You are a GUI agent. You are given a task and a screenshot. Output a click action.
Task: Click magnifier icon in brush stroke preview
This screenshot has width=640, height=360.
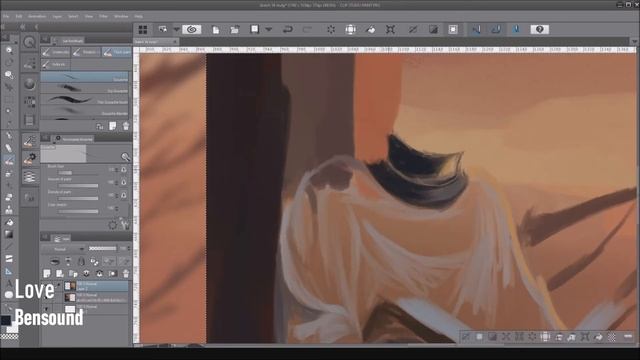125,157
